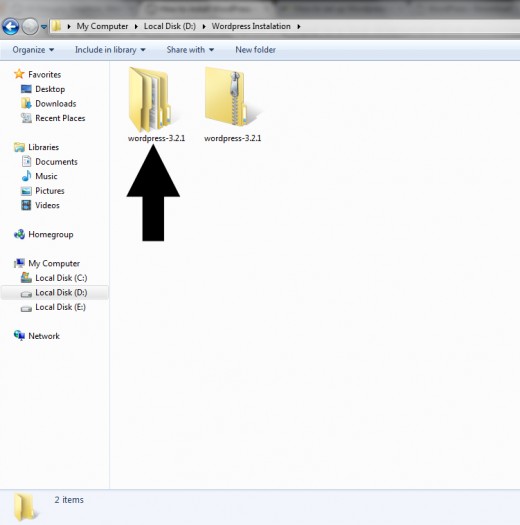This screenshot has width=520, height=525.
Task: Click the folder icon in address bar
Action: [x=57, y=26]
